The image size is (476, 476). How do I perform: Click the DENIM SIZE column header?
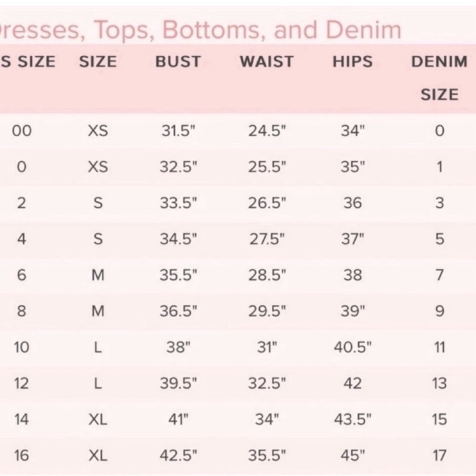point(439,78)
